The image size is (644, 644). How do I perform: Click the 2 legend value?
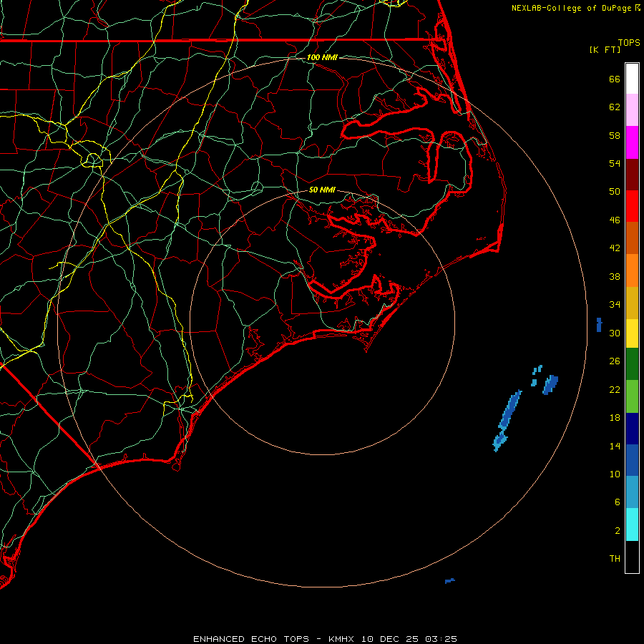(x=618, y=531)
